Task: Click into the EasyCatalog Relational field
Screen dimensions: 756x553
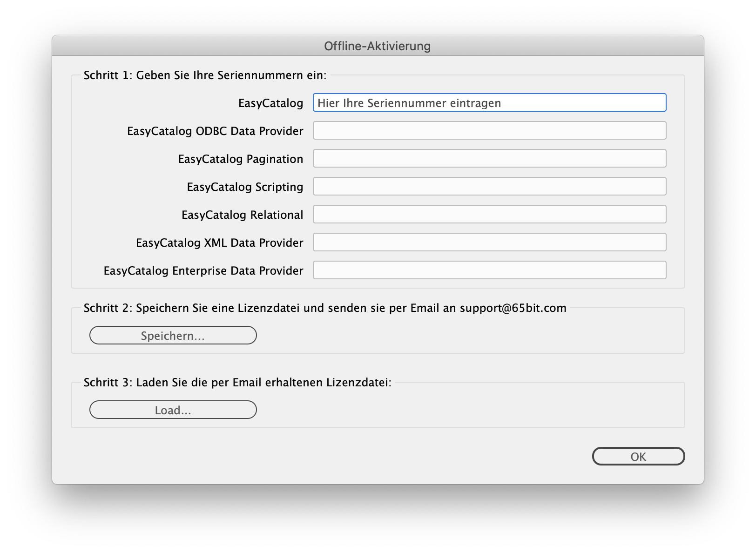Action: tap(489, 215)
